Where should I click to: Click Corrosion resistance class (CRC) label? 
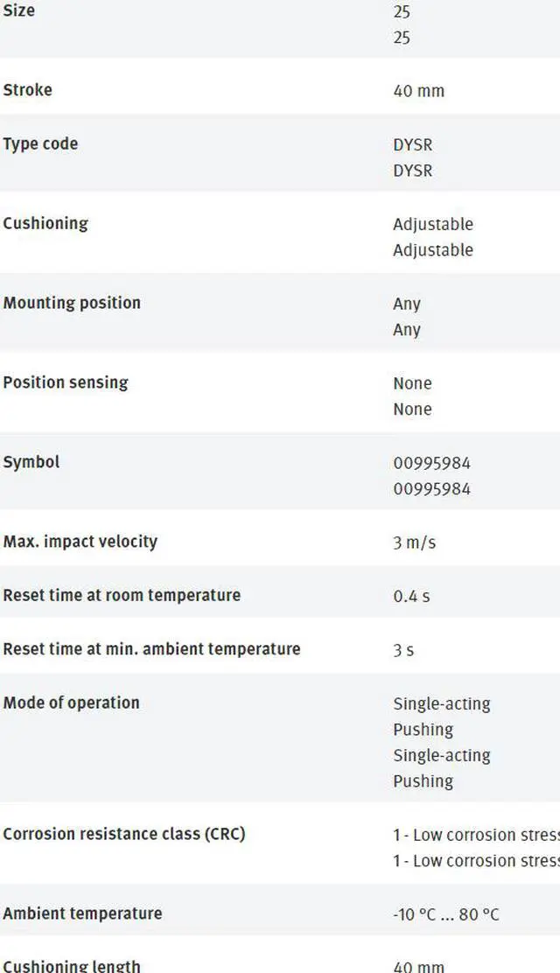(x=124, y=834)
